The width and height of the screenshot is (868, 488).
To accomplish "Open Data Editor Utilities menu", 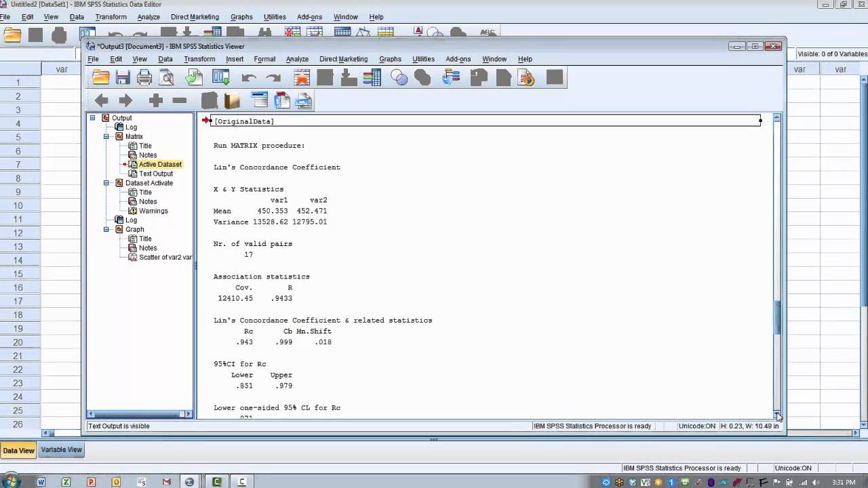I will point(275,17).
